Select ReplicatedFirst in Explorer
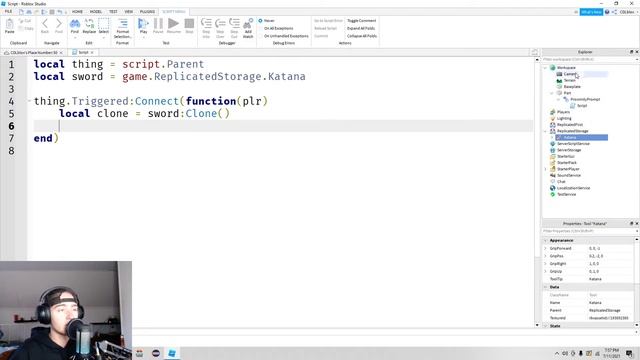Screen dimensions: 640x360 [x=570, y=124]
